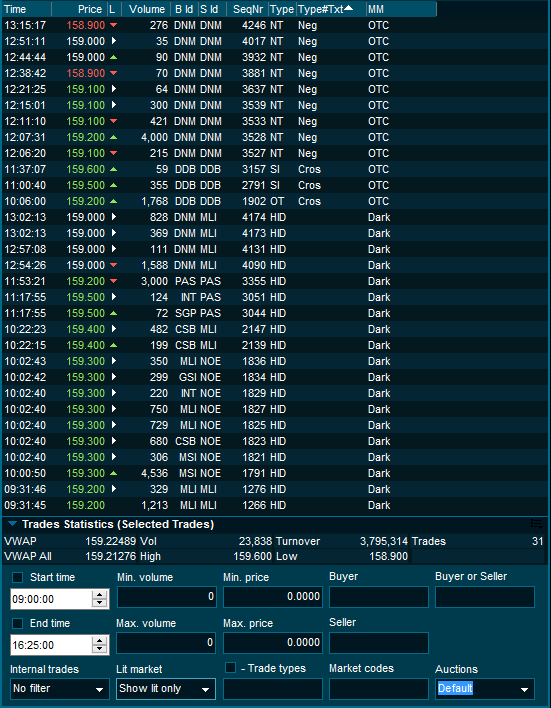Sort by the Time column header
Screen dimensions: 551x708
(x=27, y=9)
